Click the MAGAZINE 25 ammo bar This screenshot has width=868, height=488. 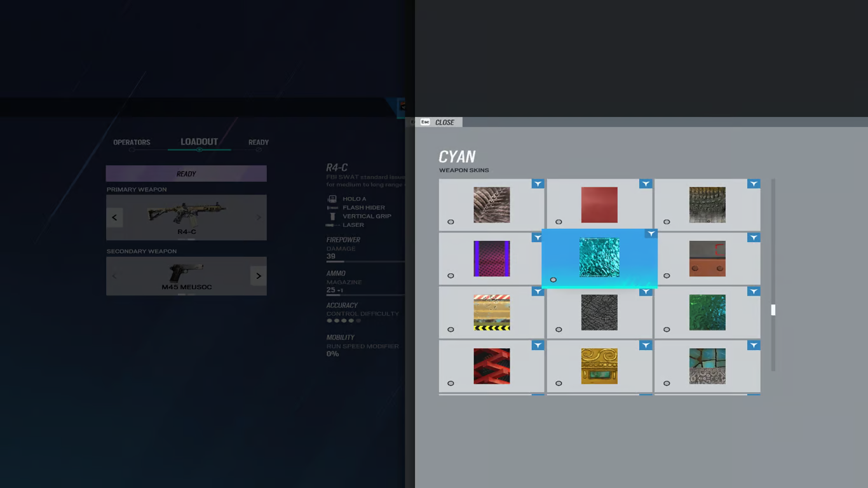(x=365, y=295)
